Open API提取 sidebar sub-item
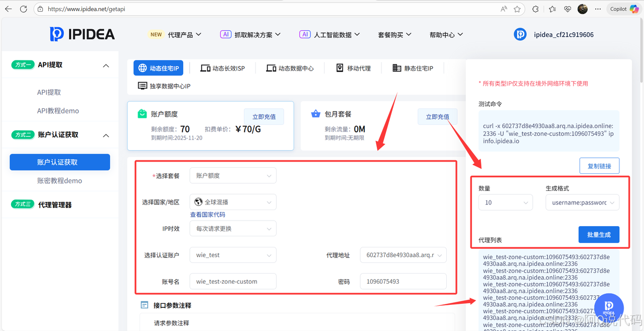 click(49, 92)
